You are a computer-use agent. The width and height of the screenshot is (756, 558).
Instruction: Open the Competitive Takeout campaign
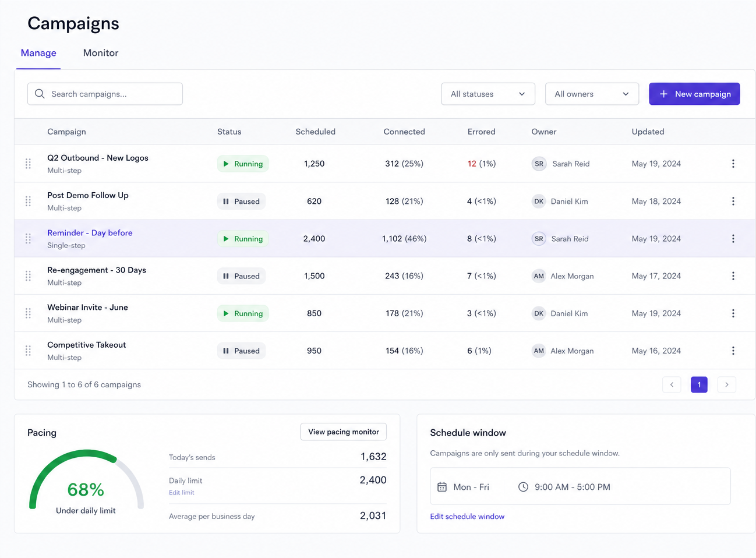click(87, 345)
